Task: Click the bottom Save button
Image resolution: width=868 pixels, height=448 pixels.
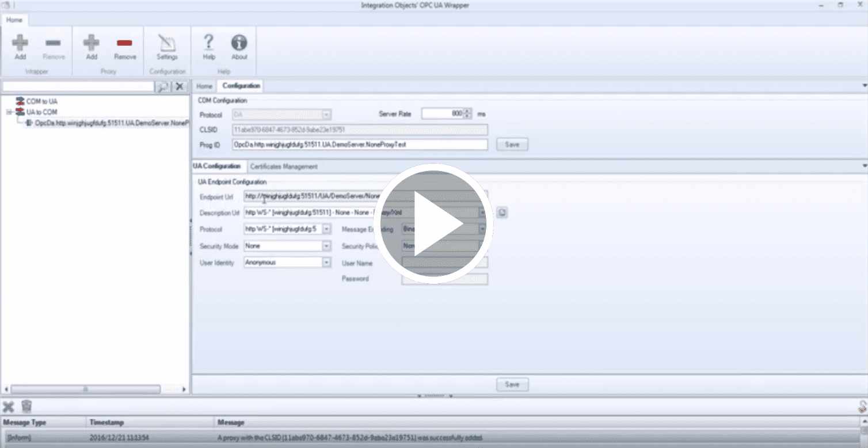Action: tap(512, 384)
